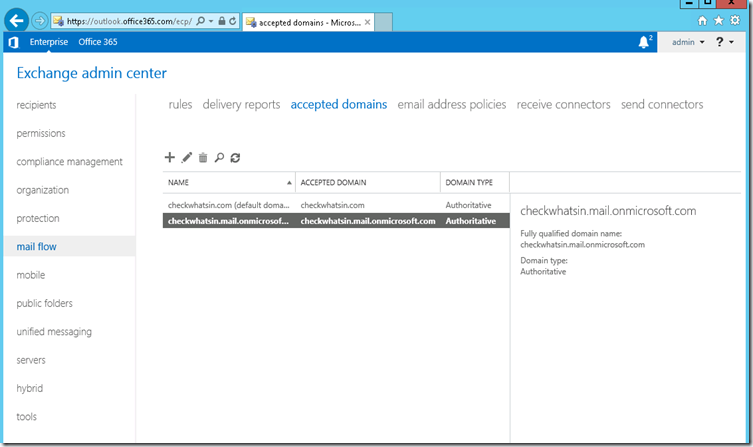Open notifications bell icon
Screen dimensions: 753x447
(x=644, y=42)
